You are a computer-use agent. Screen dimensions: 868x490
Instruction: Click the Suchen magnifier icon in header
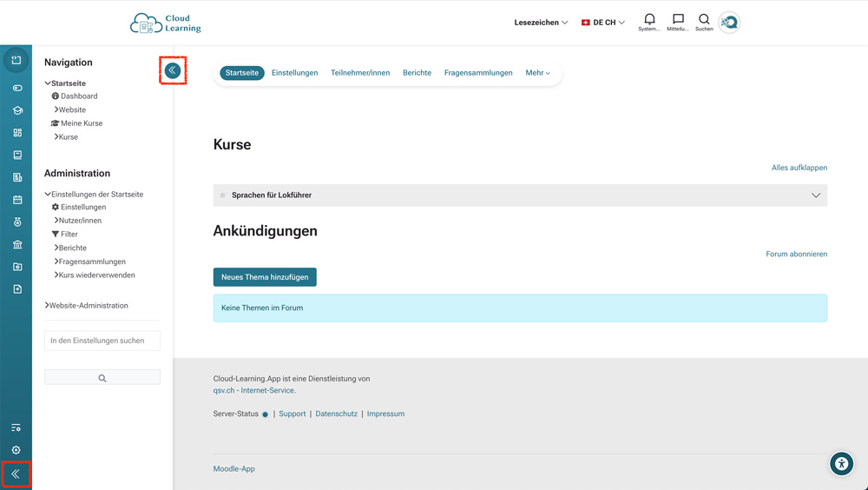click(704, 20)
